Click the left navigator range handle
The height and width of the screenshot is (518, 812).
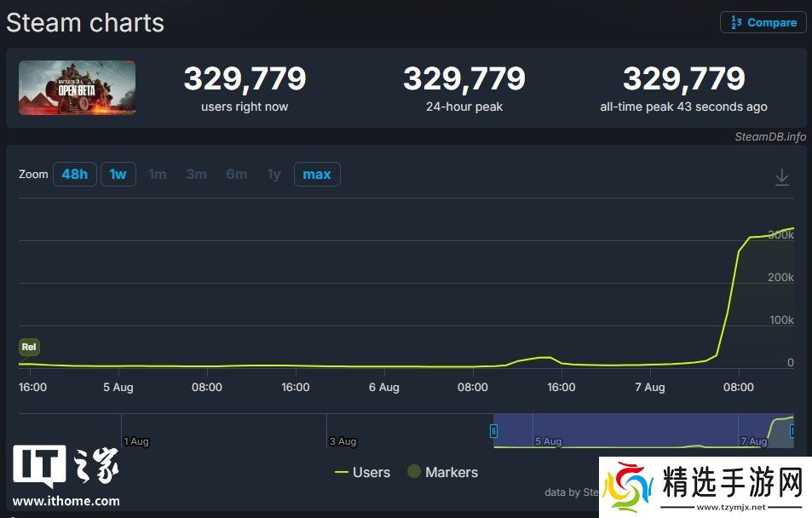(493, 431)
